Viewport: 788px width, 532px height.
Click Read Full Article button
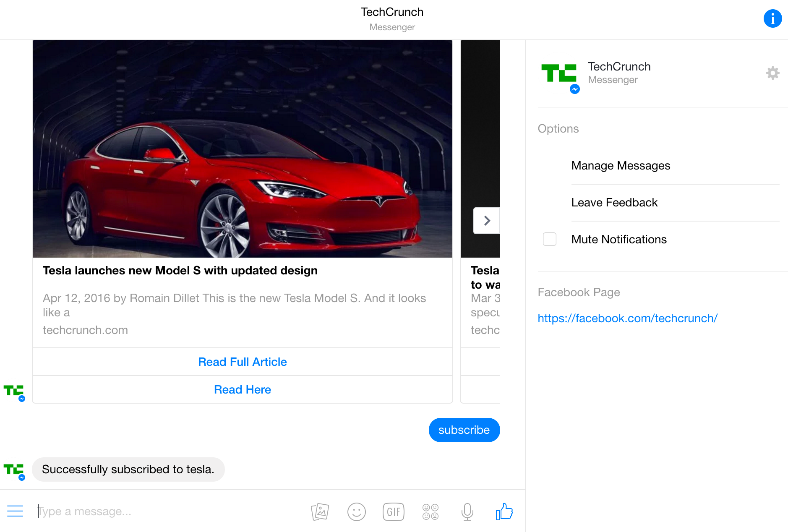coord(243,362)
